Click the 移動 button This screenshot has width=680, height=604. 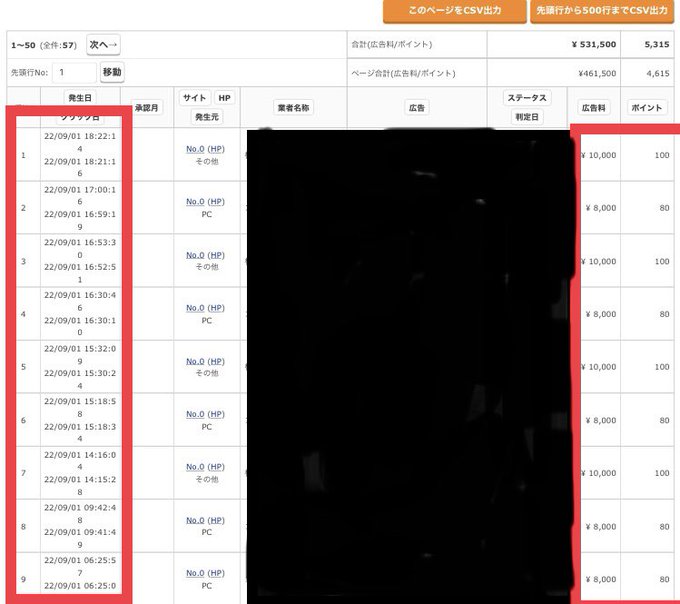tap(112, 72)
